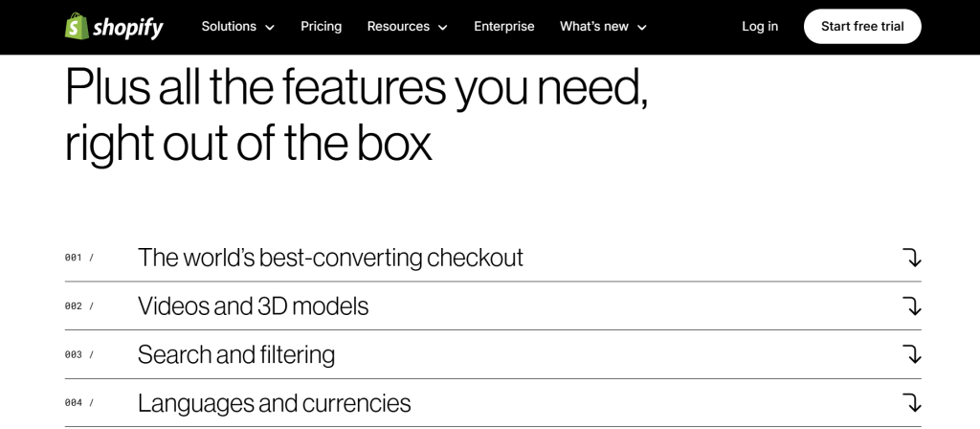The width and height of the screenshot is (980, 429).
Task: Open the Resources menu
Action: (x=397, y=27)
